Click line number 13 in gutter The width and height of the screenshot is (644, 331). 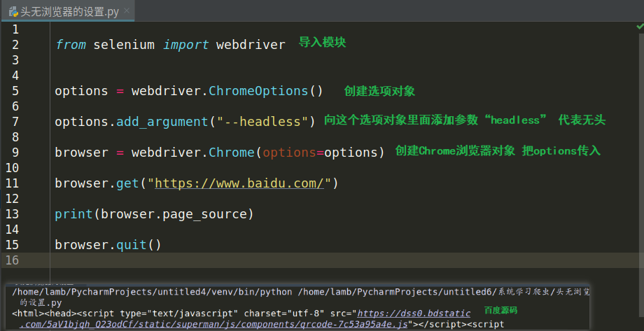pos(13,214)
